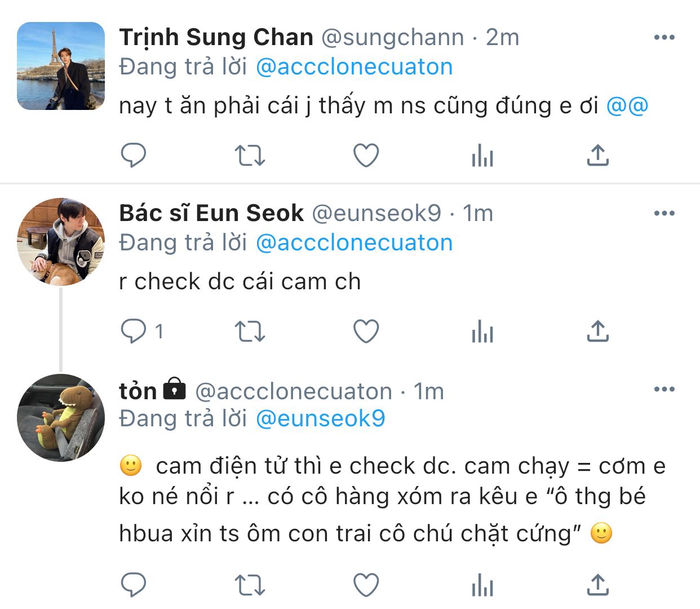Open more options for tỏn's tweet

(x=664, y=389)
